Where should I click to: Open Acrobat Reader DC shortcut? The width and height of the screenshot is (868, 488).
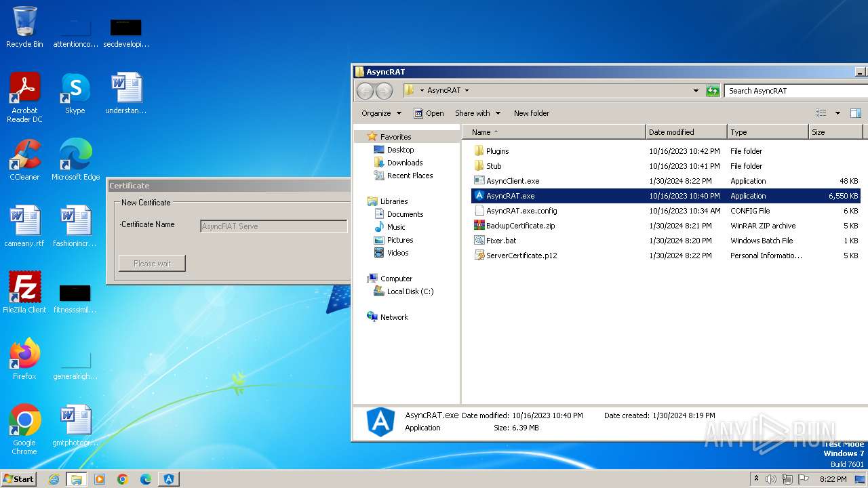24,97
